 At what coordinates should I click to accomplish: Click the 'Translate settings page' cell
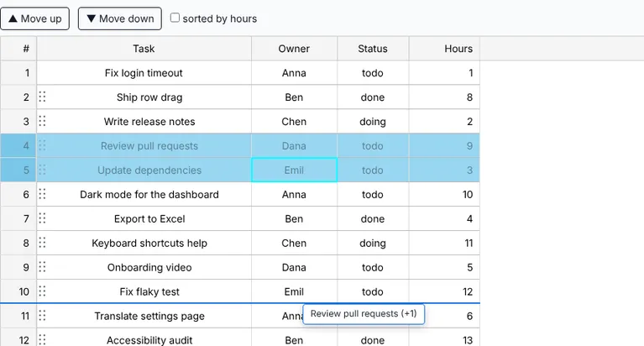tap(144, 316)
